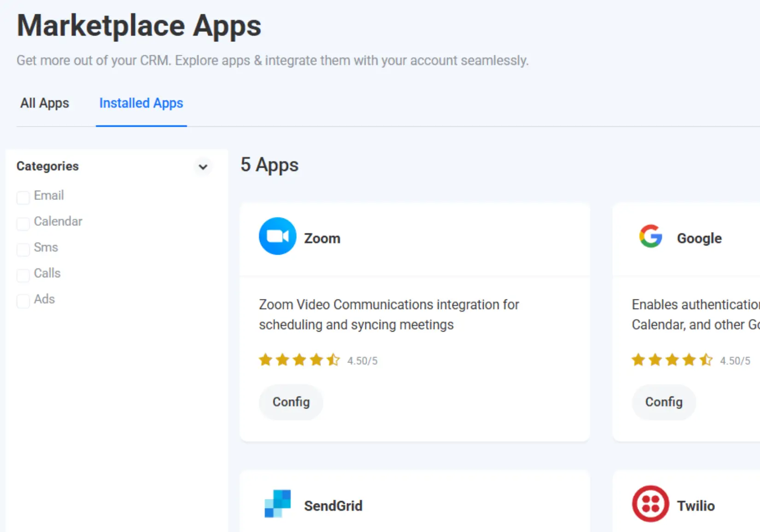The height and width of the screenshot is (532, 760).
Task: Click the Sms category label
Action: click(x=46, y=247)
